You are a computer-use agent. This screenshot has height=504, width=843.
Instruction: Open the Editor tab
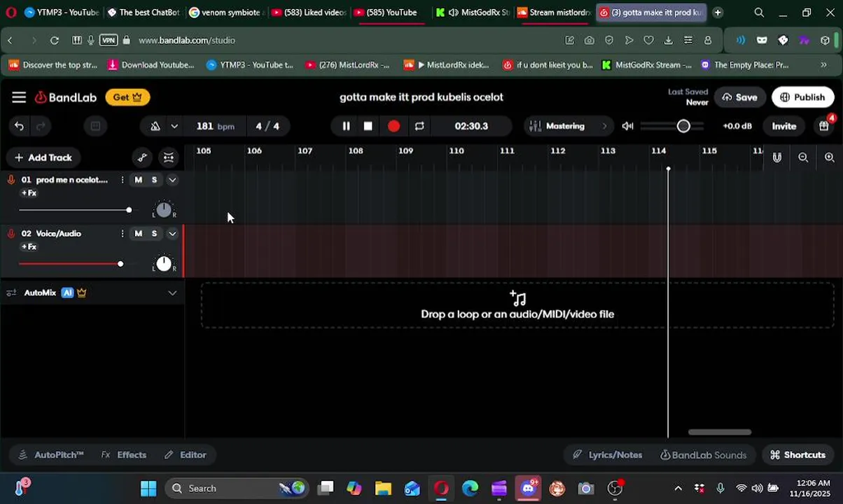click(186, 455)
